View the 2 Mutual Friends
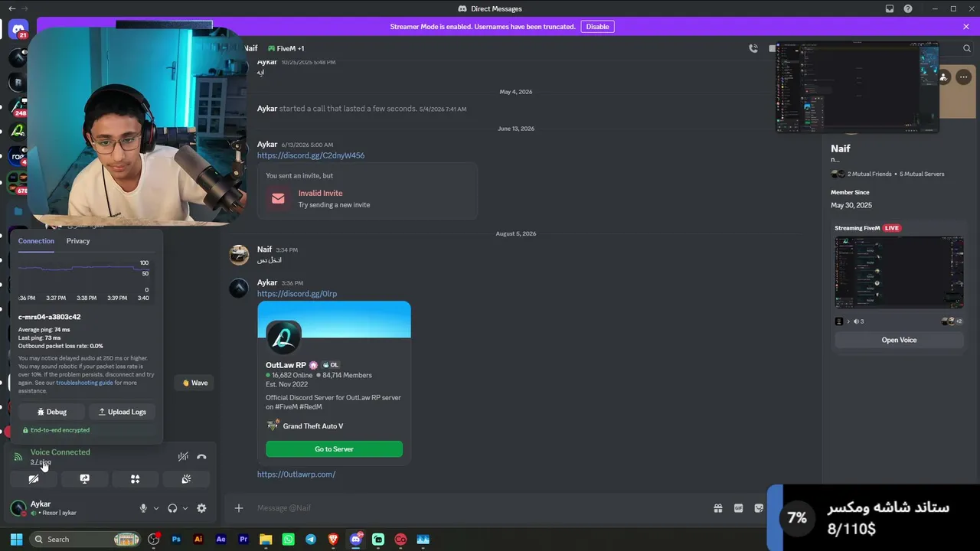Viewport: 980px width, 551px height. click(869, 174)
